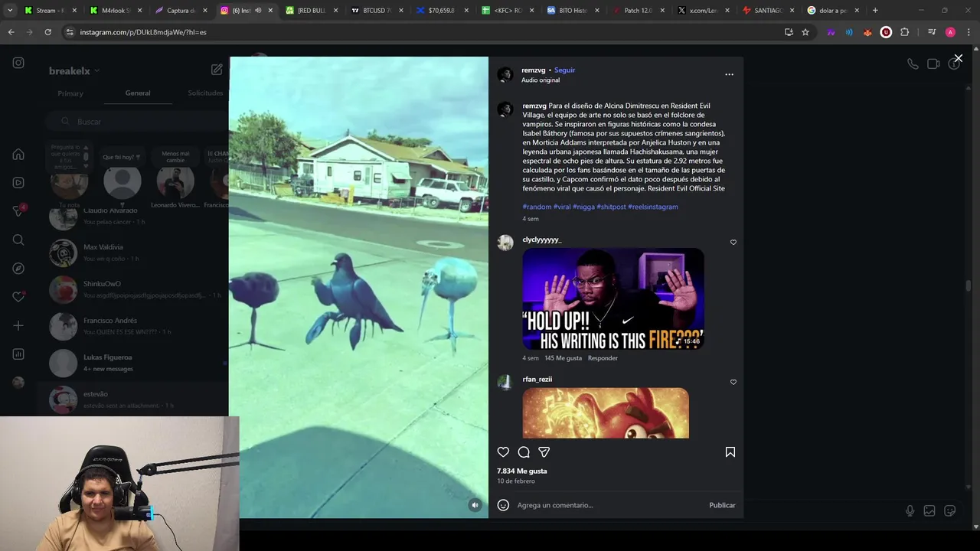Image resolution: width=980 pixels, height=551 pixels.
Task: Open Max Valdivia conversation
Action: (x=134, y=253)
